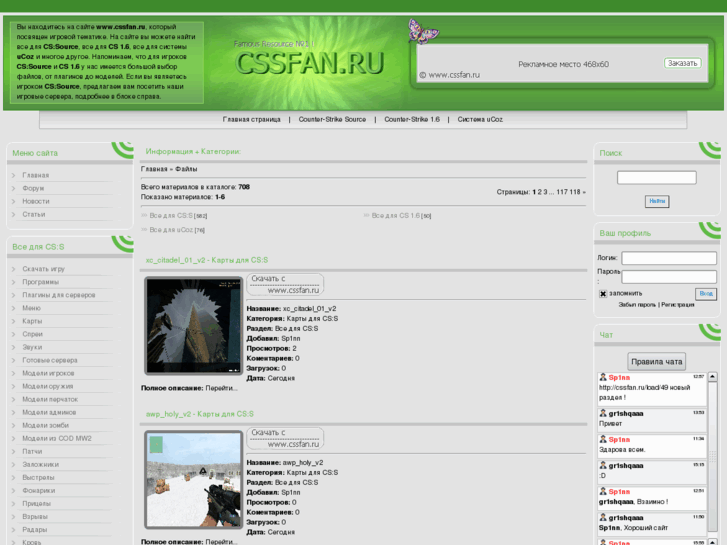Viewport: 727px width, 545px height.
Task: Open 'Модели зомби' sidebar link
Action: (x=45, y=425)
